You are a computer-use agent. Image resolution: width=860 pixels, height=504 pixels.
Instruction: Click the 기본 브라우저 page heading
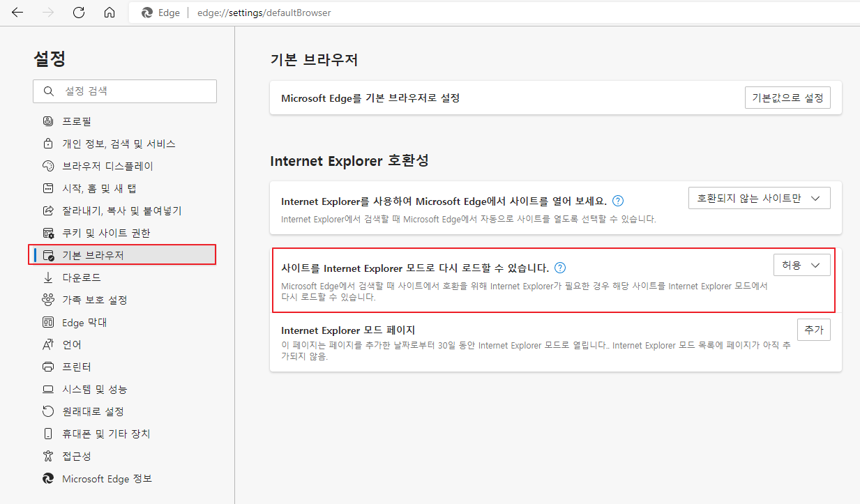(x=314, y=60)
